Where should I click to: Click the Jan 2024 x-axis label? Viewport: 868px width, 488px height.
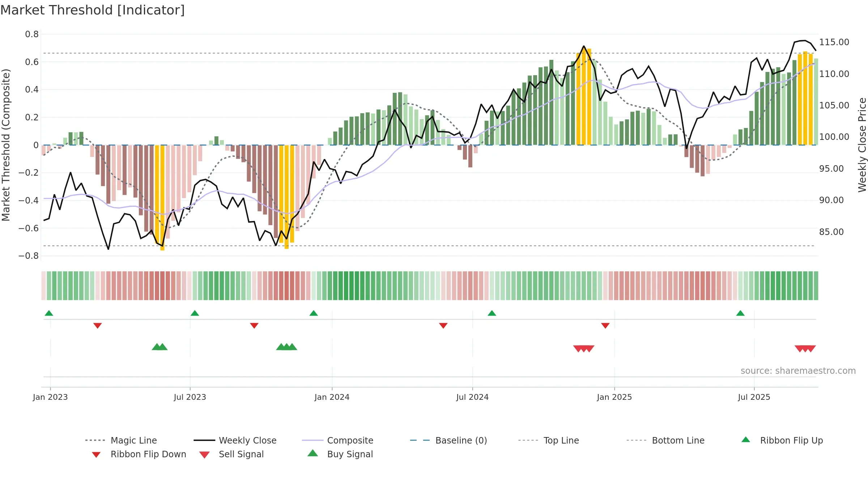click(332, 397)
